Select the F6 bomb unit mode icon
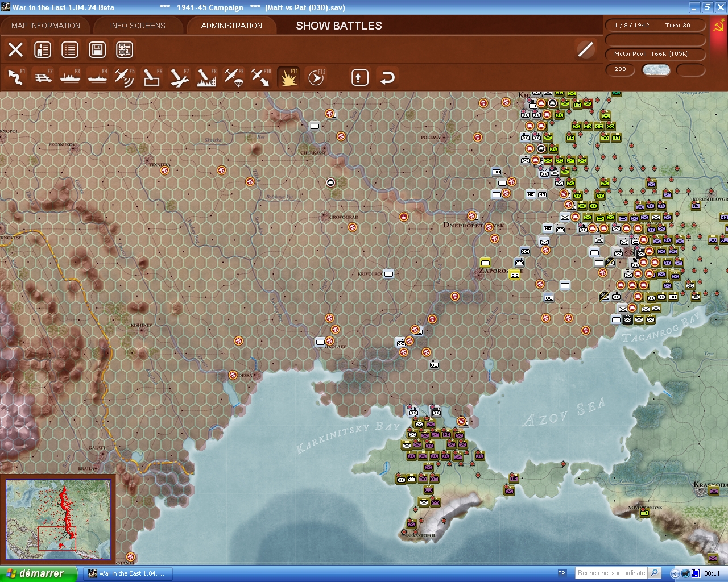 click(152, 77)
